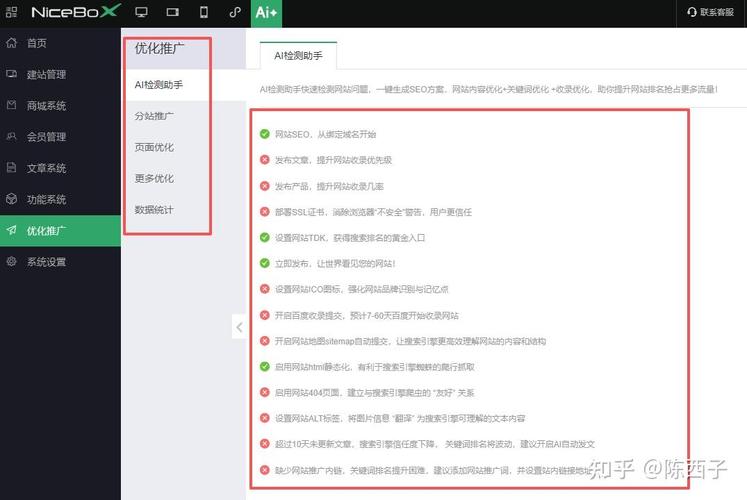Open 文章系统 in the sidebar
The image size is (747, 500).
(61, 168)
